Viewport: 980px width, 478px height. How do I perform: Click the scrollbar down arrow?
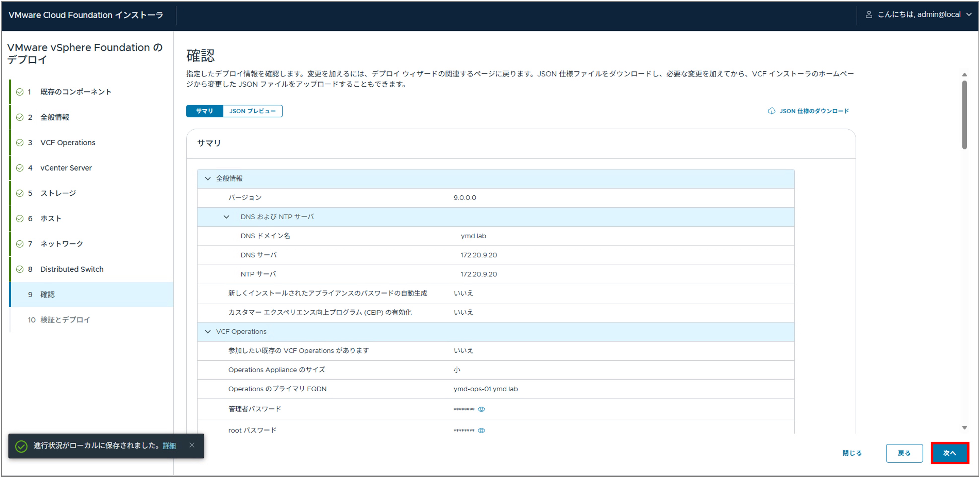coord(964,428)
